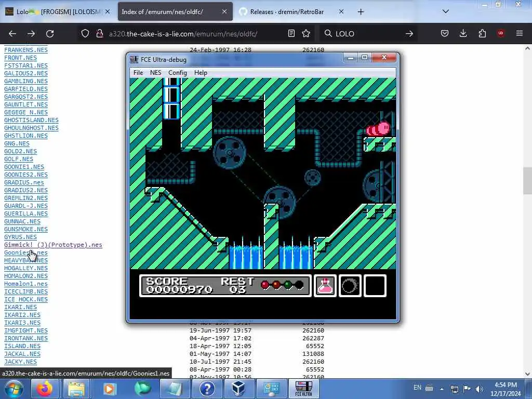Open the downloads panel

click(x=463, y=33)
